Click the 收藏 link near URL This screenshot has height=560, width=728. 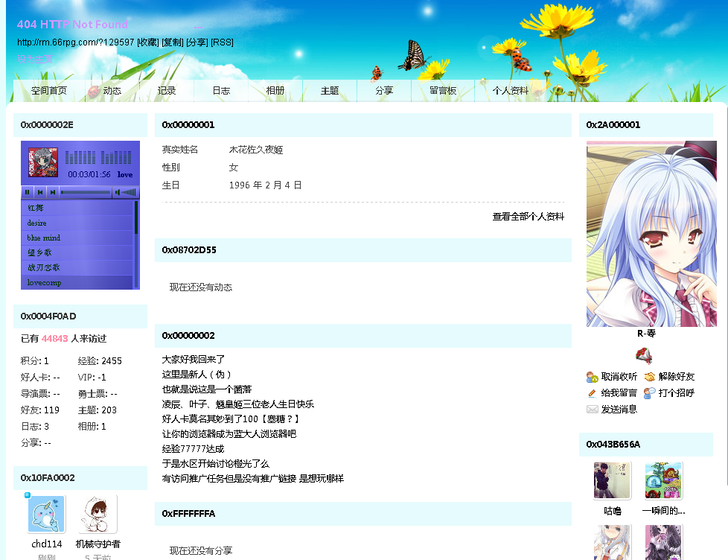[148, 42]
